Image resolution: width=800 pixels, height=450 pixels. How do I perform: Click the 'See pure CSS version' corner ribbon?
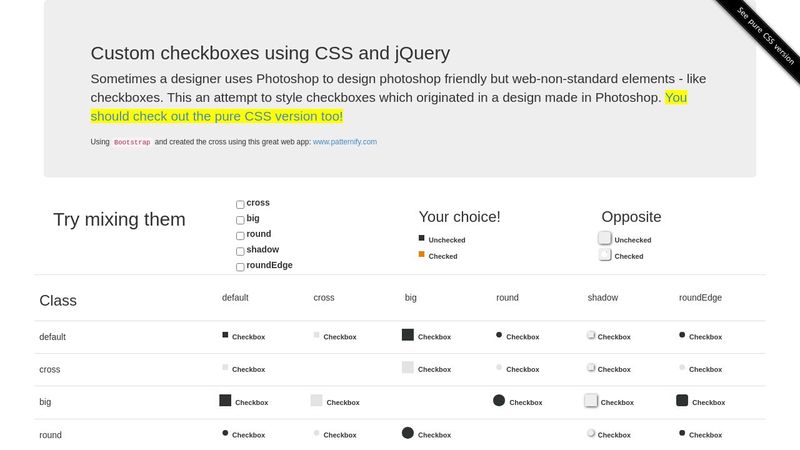tap(765, 35)
